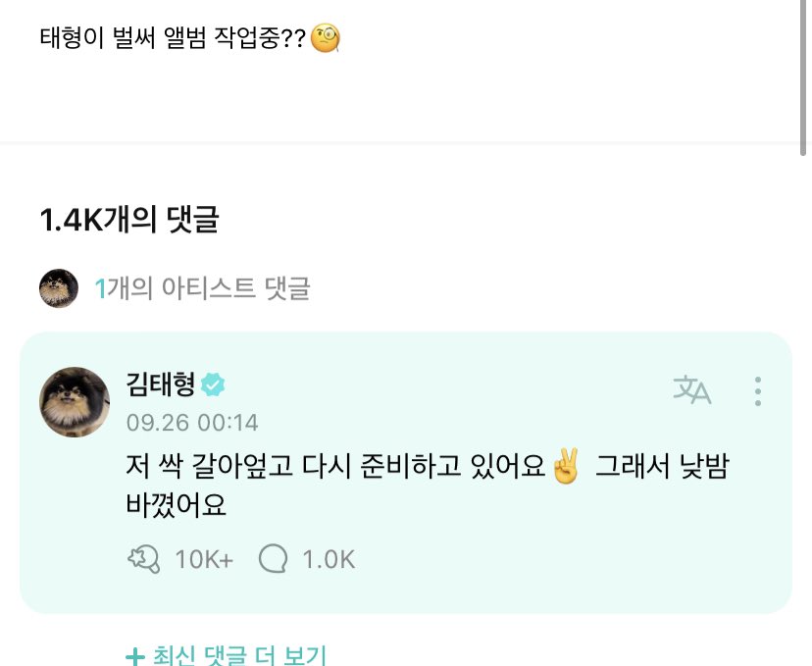Tap the plus icon before 최신 댓글 더 보기
The height and width of the screenshot is (666, 812).
135,655
